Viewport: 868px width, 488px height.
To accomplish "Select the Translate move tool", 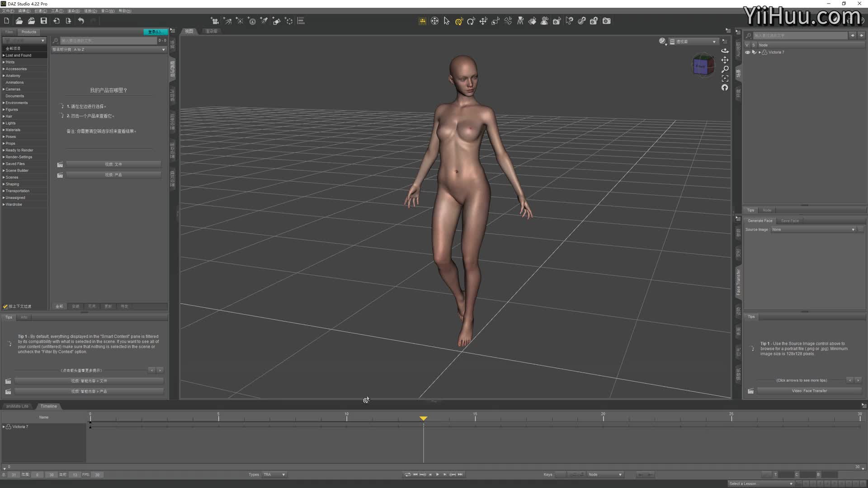I will click(x=483, y=21).
